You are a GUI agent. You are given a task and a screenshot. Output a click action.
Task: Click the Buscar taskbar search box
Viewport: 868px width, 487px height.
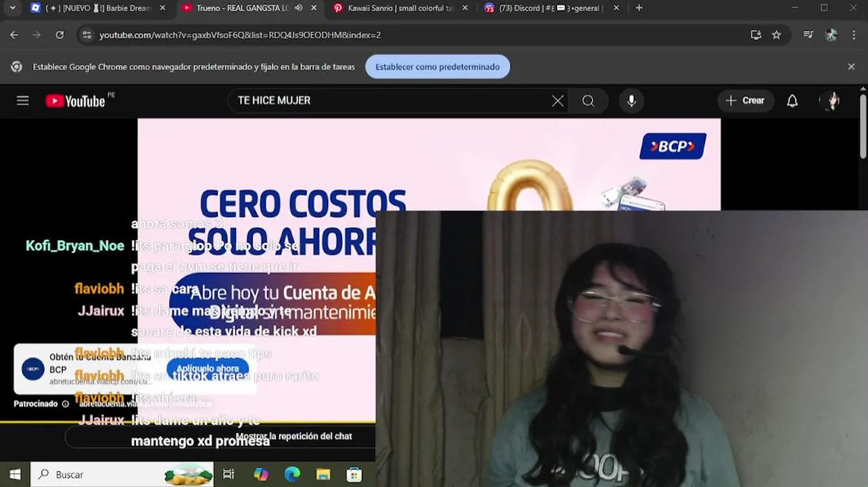point(122,474)
